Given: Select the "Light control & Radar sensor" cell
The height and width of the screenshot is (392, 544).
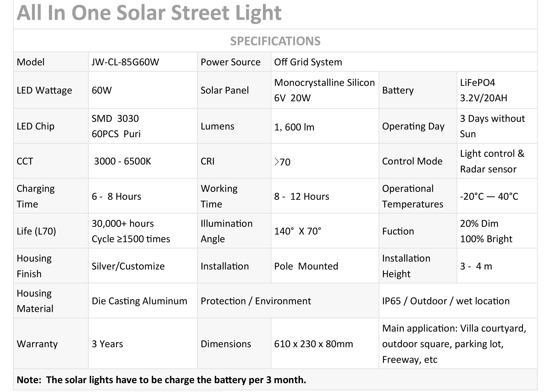Looking at the screenshot, I should pyautogui.click(x=492, y=161).
